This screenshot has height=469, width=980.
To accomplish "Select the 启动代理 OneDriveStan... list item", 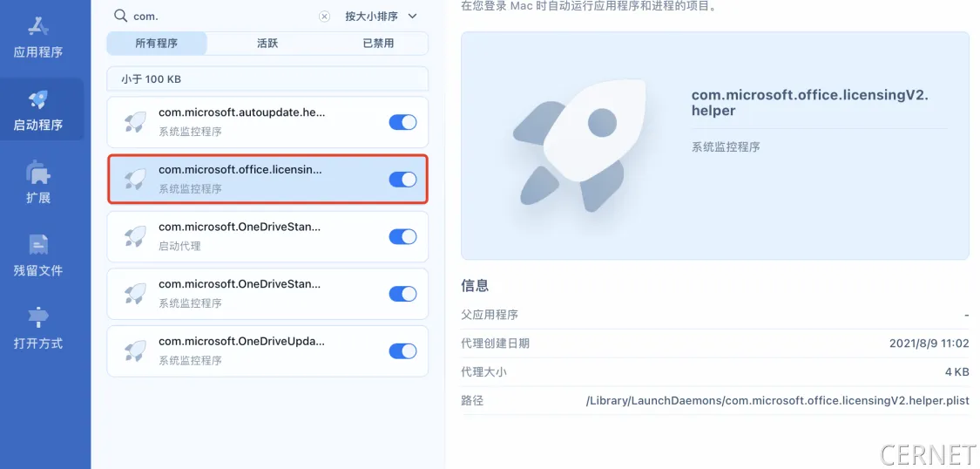I will [253, 236].
